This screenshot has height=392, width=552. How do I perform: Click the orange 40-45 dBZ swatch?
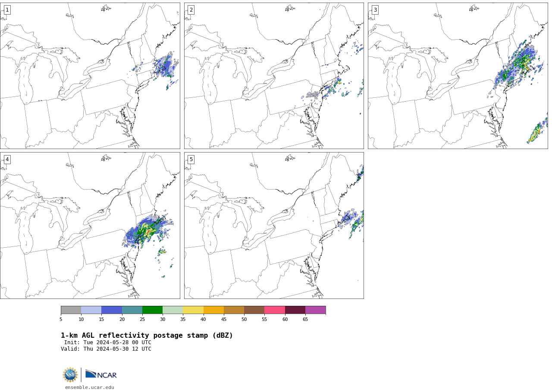(213, 310)
